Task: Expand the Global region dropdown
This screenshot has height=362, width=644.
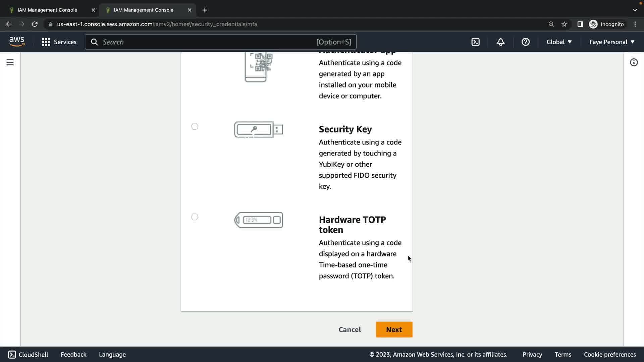Action: [x=559, y=42]
